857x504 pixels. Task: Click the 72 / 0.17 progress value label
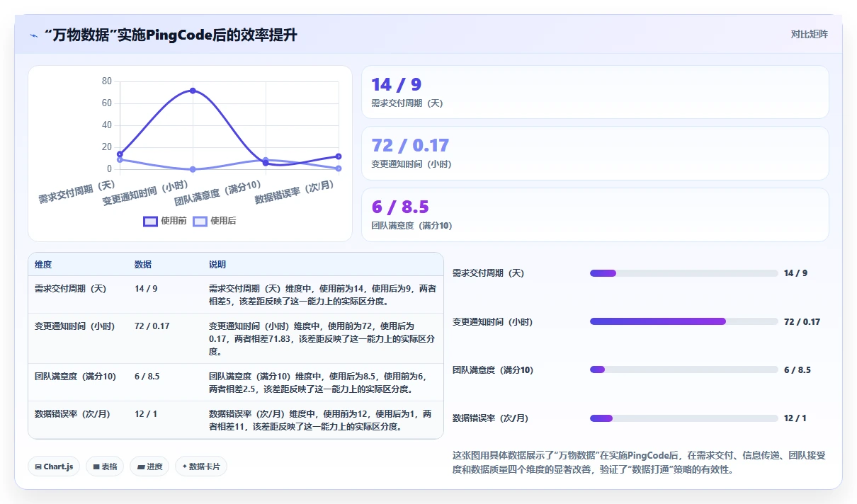coord(802,321)
